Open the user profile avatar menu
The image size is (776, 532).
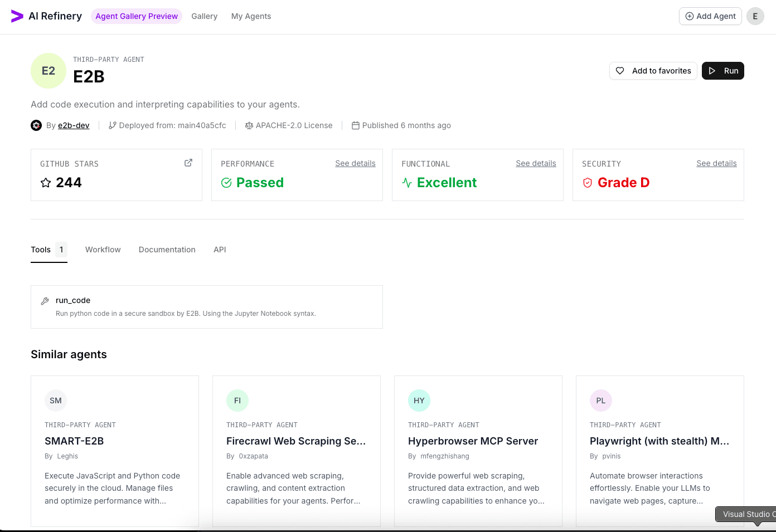click(x=755, y=16)
